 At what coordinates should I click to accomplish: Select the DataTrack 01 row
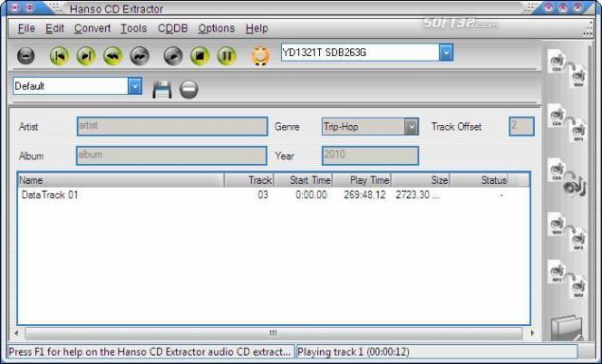tap(274, 195)
